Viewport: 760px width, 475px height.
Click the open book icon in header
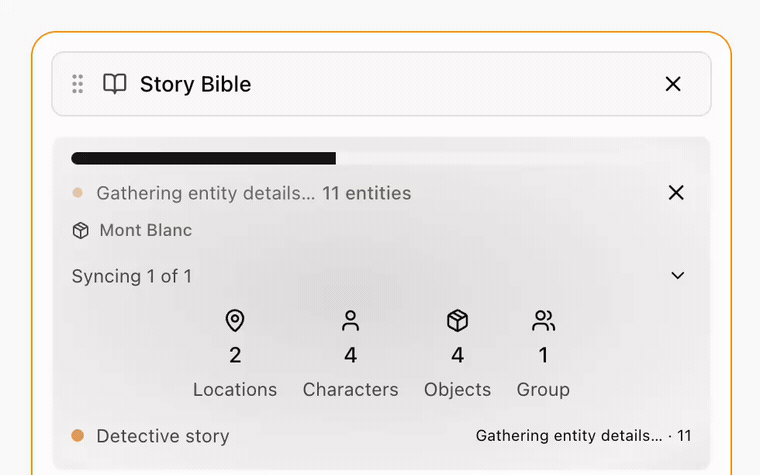(115, 84)
